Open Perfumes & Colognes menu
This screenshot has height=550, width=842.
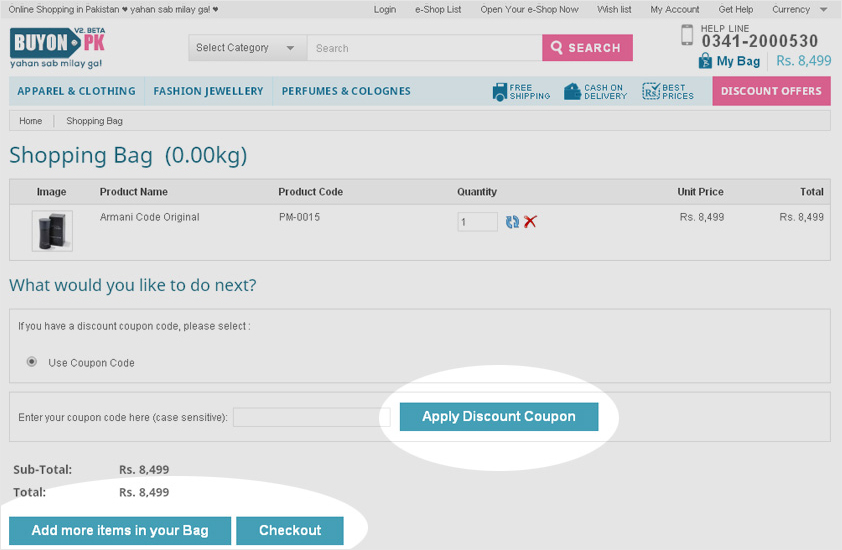click(x=346, y=91)
